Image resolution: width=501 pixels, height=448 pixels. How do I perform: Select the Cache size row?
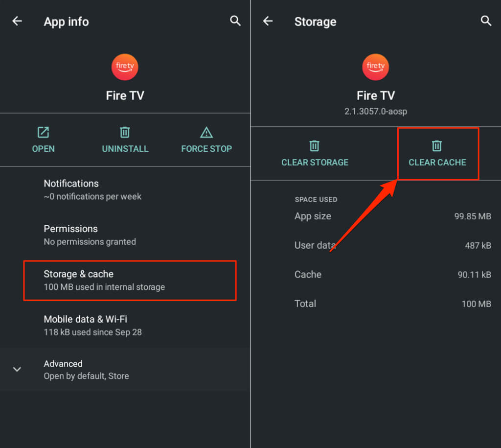click(392, 275)
